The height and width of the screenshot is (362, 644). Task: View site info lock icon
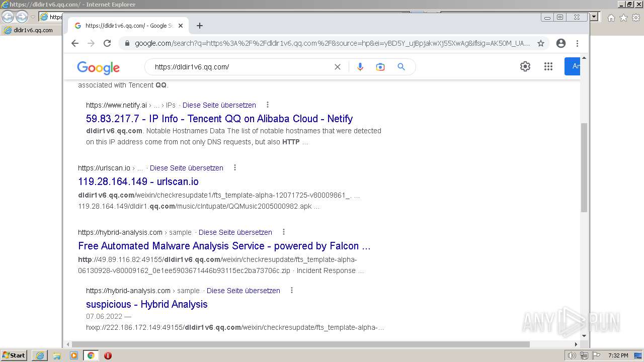tap(127, 43)
